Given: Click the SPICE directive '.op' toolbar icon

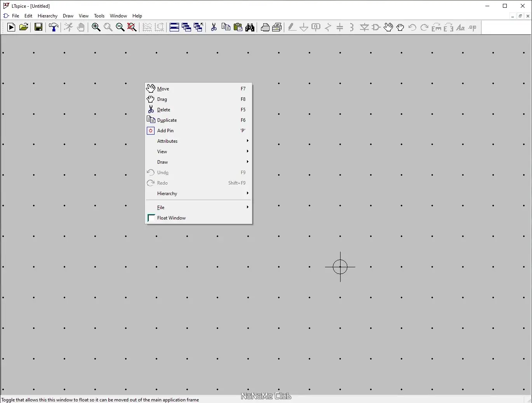Looking at the screenshot, I should pyautogui.click(x=473, y=27).
